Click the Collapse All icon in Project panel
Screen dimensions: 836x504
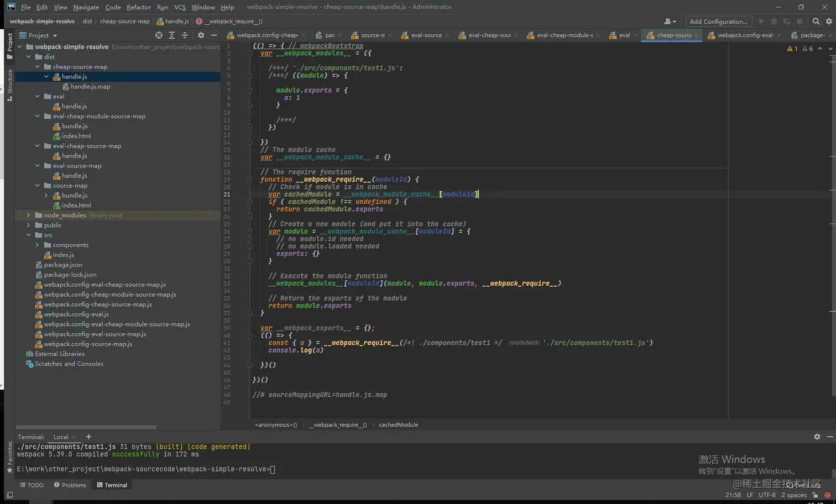tap(185, 35)
